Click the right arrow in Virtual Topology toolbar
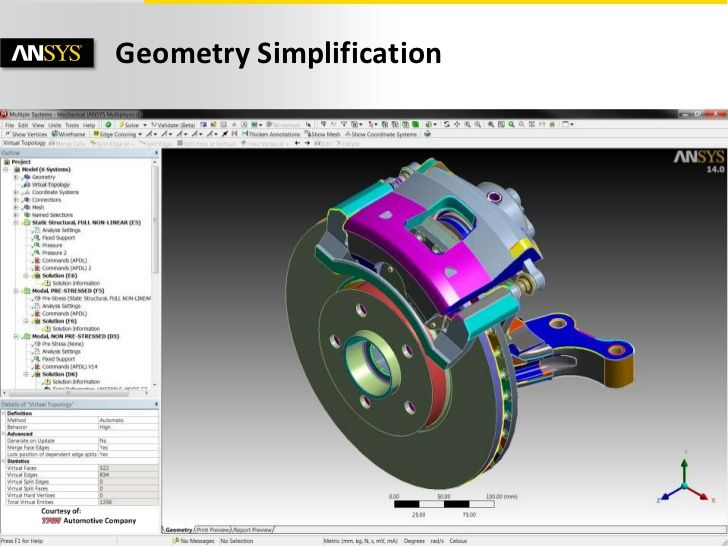Image resolution: width=728 pixels, height=546 pixels. (307, 143)
